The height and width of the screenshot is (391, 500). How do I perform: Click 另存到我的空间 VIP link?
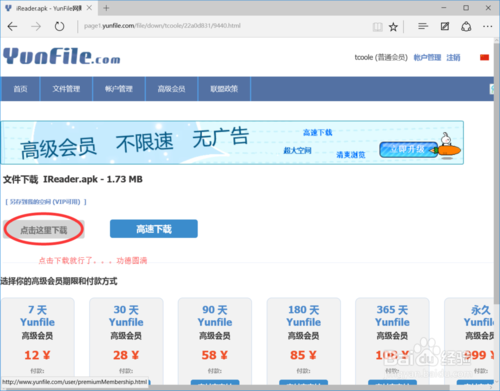click(x=46, y=202)
